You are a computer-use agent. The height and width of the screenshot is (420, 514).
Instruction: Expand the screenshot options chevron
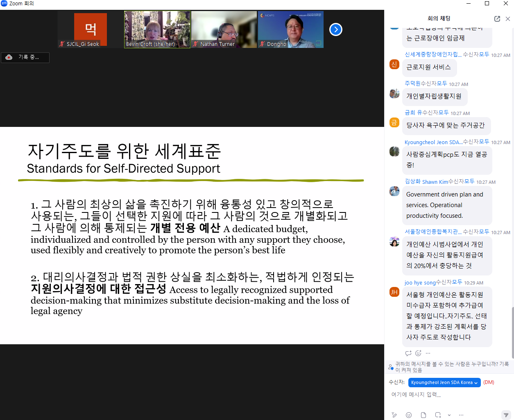(449, 415)
